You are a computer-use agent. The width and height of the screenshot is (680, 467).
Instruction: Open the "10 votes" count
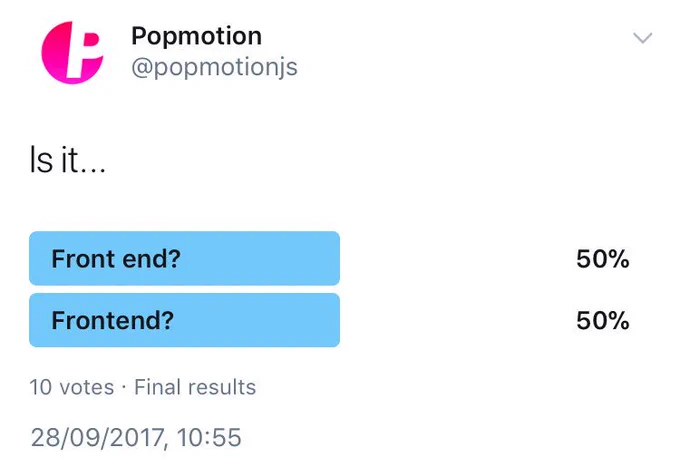[72, 387]
